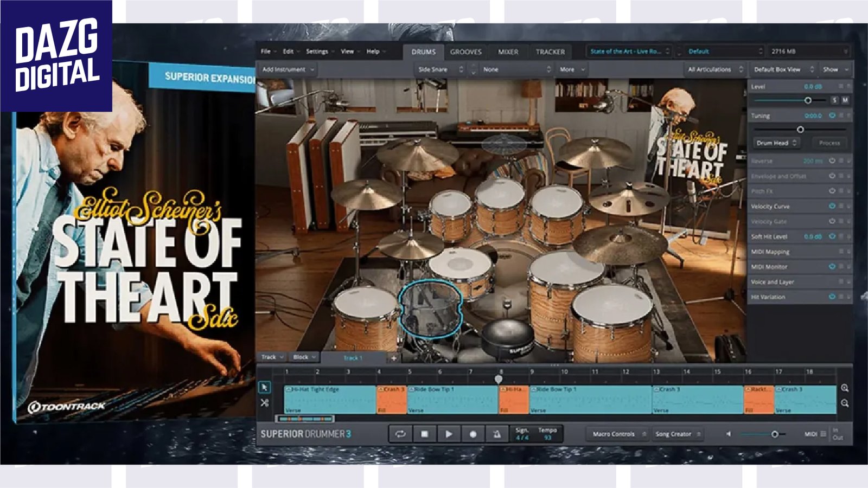
Task: Open the Block dropdown menu
Action: 304,357
